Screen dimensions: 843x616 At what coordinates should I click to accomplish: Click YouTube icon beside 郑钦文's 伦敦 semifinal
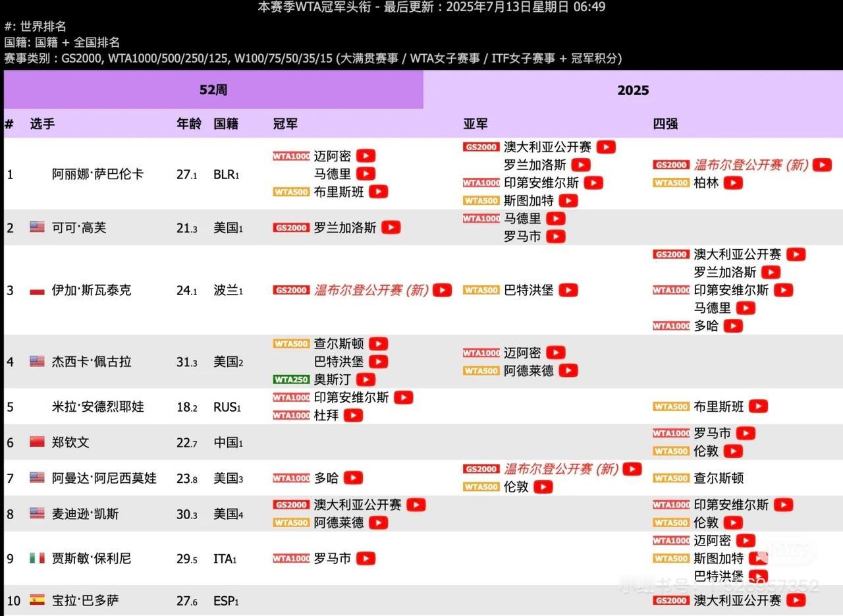point(733,451)
